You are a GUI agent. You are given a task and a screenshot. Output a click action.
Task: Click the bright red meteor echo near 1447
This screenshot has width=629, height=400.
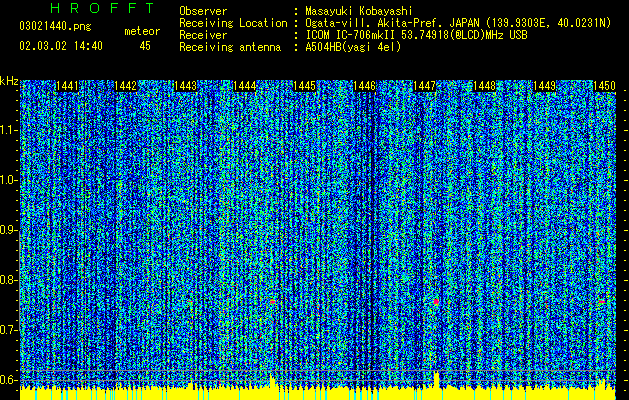(x=436, y=302)
